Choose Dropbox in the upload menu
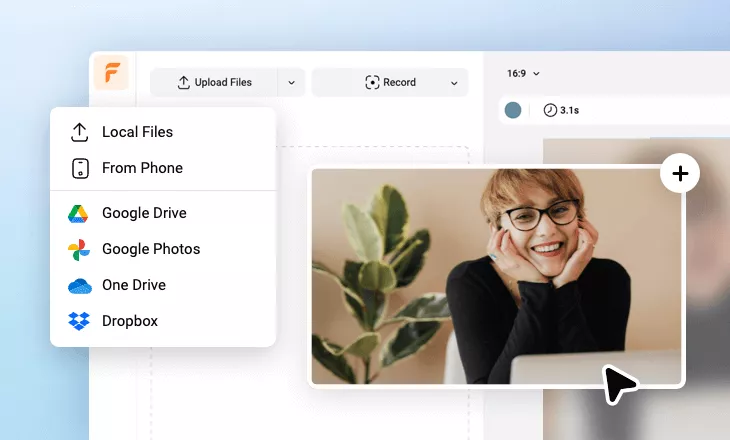Screen dimensions: 730x440 point(130,321)
